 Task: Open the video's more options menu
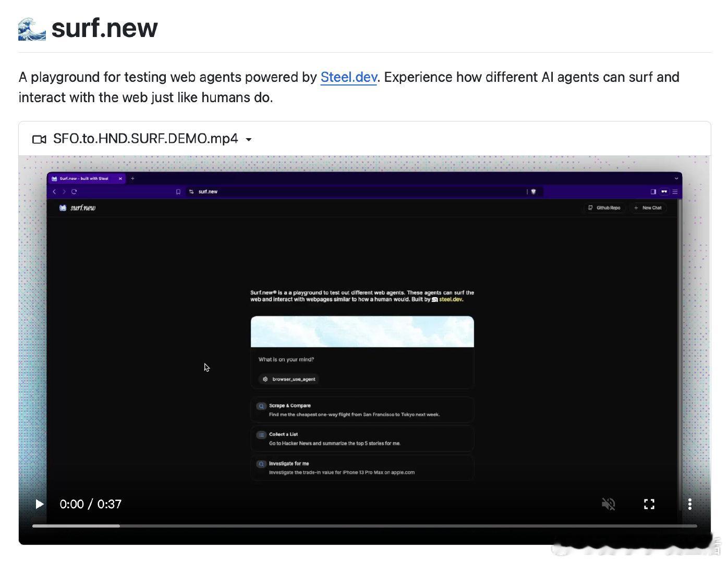[x=690, y=504]
